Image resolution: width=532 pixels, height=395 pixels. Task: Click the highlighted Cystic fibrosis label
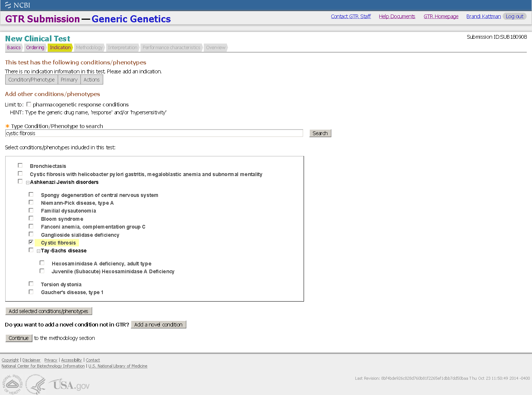click(58, 243)
